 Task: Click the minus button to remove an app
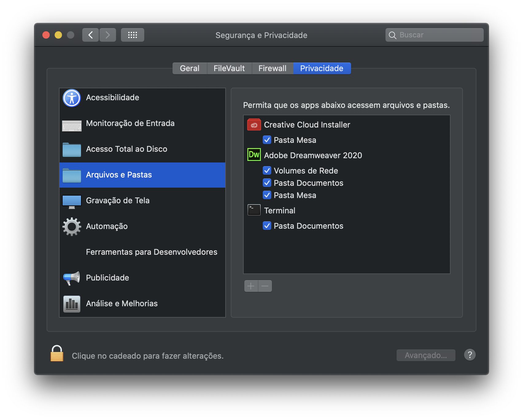(x=265, y=286)
